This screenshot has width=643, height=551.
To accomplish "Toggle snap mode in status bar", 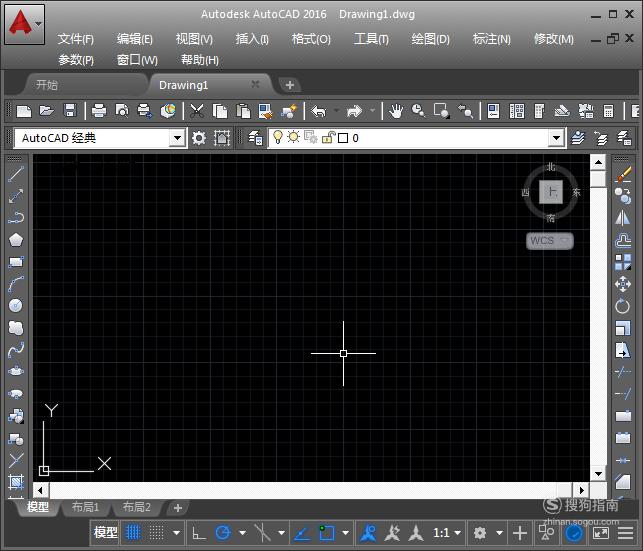I will point(156,533).
